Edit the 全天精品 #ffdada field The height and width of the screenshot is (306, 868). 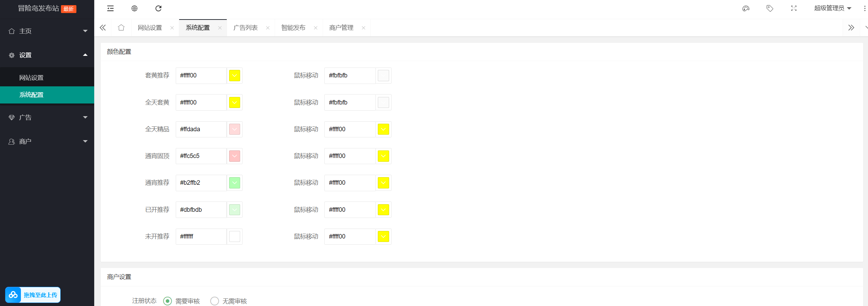201,129
